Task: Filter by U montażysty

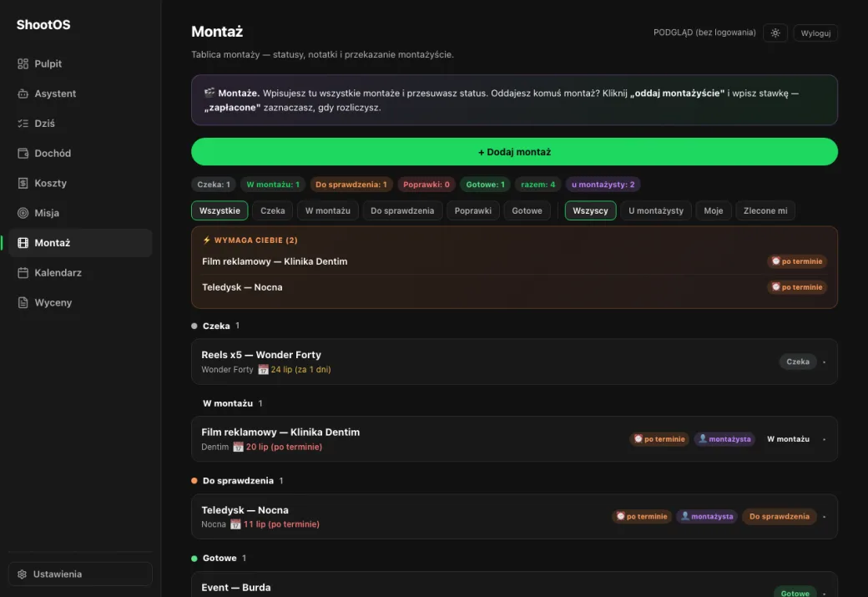Action: [655, 210]
